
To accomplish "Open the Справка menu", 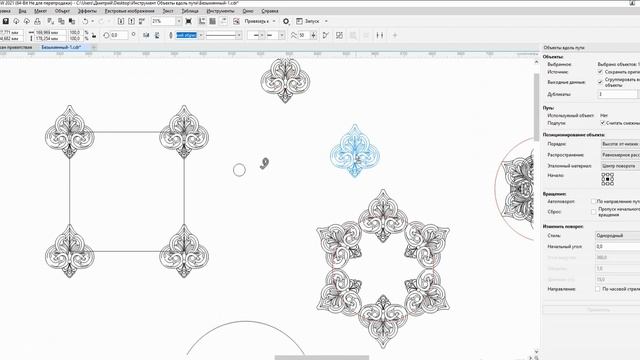I will 270,11.
